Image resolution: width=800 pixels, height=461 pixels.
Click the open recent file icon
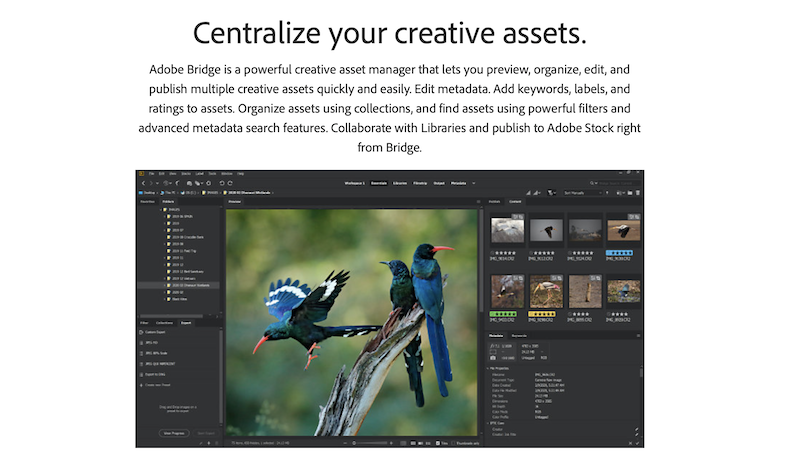click(619, 193)
